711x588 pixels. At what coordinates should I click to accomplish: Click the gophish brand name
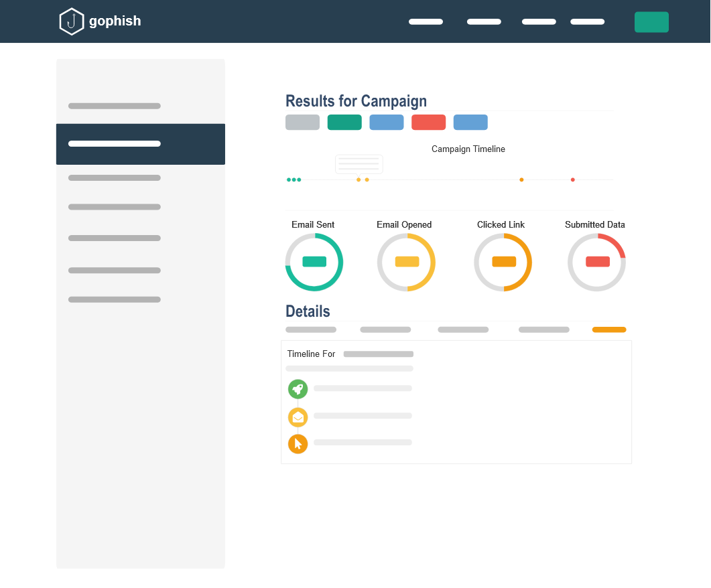[115, 21]
